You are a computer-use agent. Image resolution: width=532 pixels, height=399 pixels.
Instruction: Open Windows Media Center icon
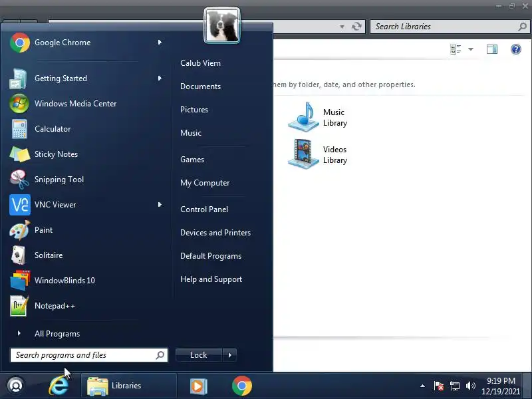pyautogui.click(x=19, y=104)
